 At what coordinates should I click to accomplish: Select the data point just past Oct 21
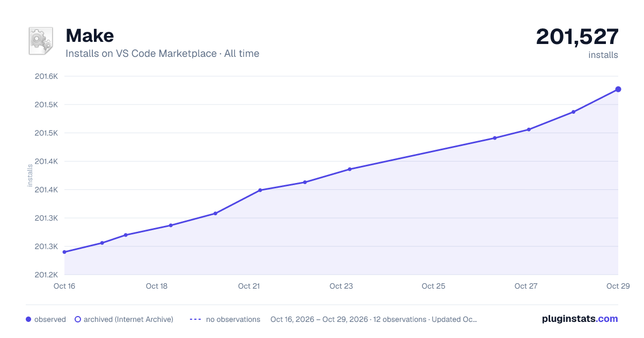[260, 190]
